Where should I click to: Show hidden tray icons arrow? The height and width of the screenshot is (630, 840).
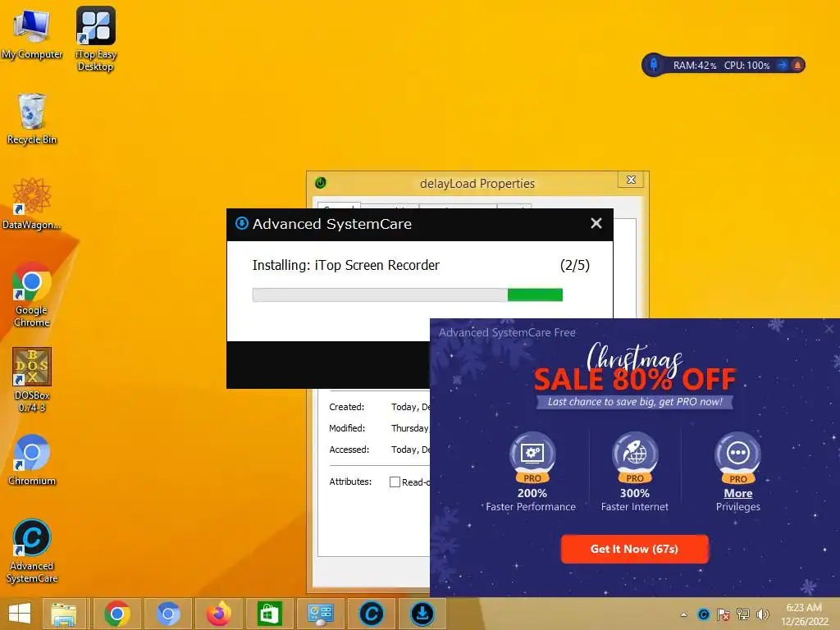(x=684, y=614)
